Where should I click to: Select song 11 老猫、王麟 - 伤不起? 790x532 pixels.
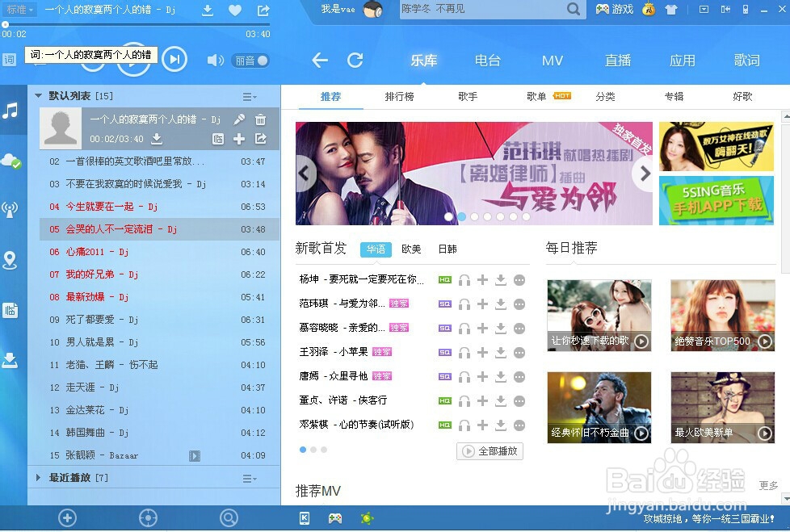click(x=159, y=365)
